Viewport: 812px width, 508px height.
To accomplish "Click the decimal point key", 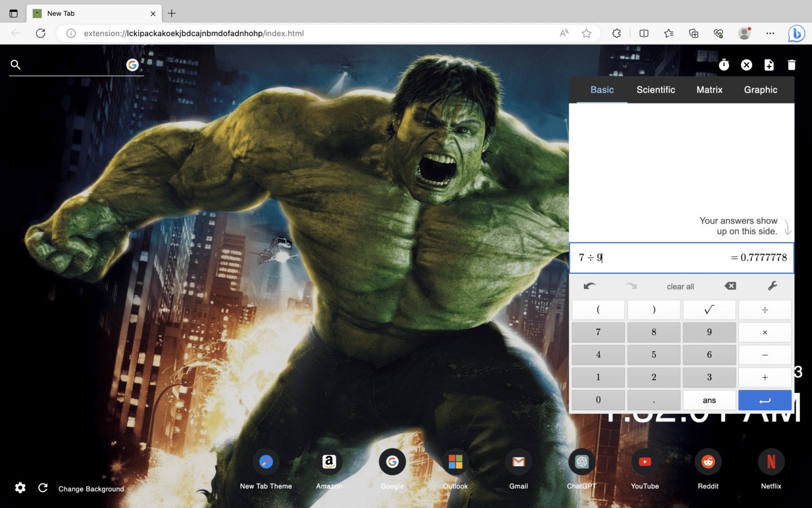I will 654,400.
